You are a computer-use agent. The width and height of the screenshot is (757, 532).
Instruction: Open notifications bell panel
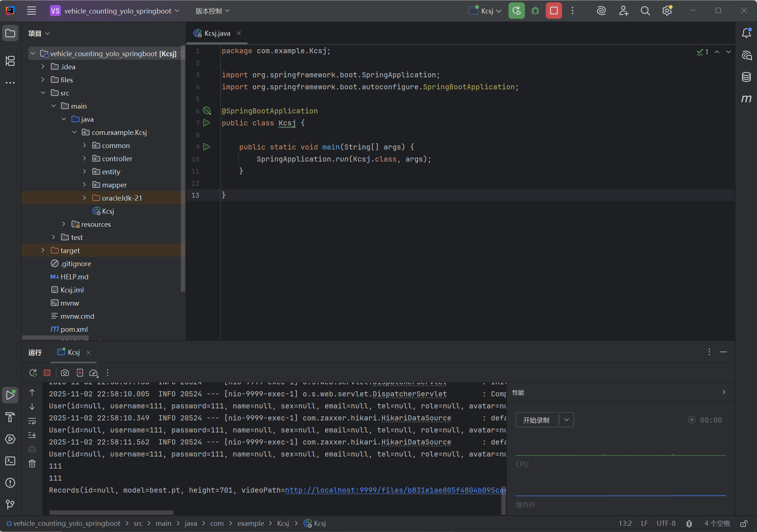[746, 33]
